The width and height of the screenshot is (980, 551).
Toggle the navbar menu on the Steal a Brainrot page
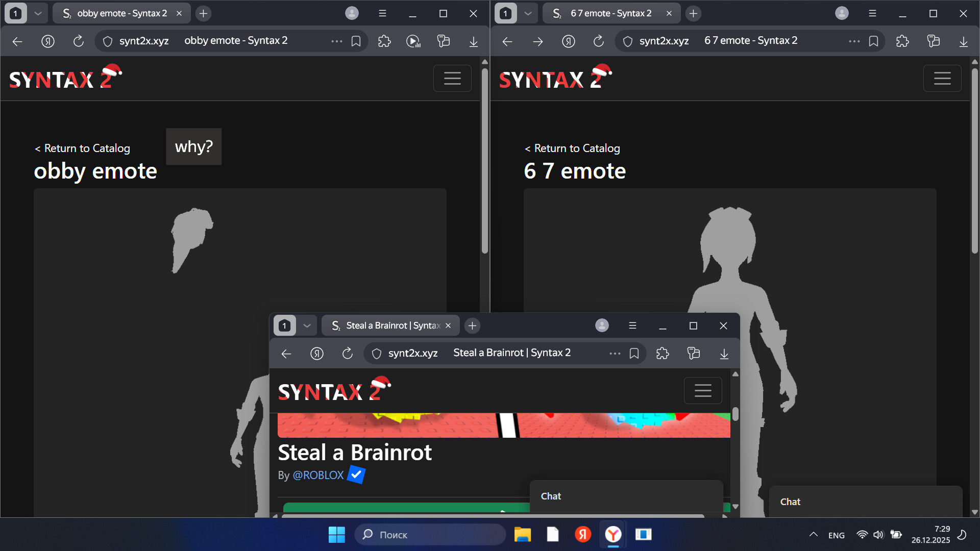(702, 390)
